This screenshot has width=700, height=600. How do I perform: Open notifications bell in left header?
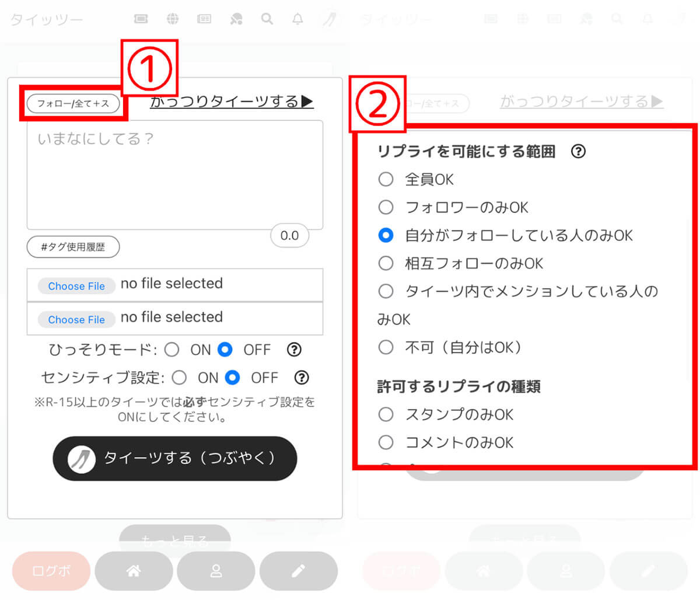coord(297,19)
